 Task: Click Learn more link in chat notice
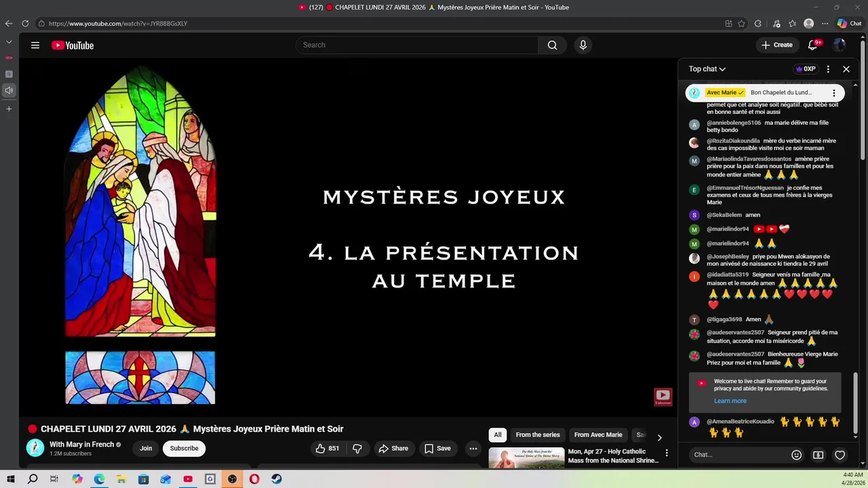[730, 401]
